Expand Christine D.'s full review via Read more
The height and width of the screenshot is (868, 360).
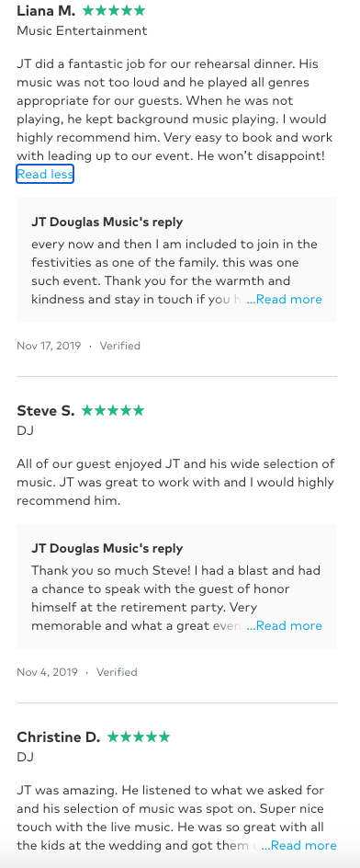pos(298,846)
